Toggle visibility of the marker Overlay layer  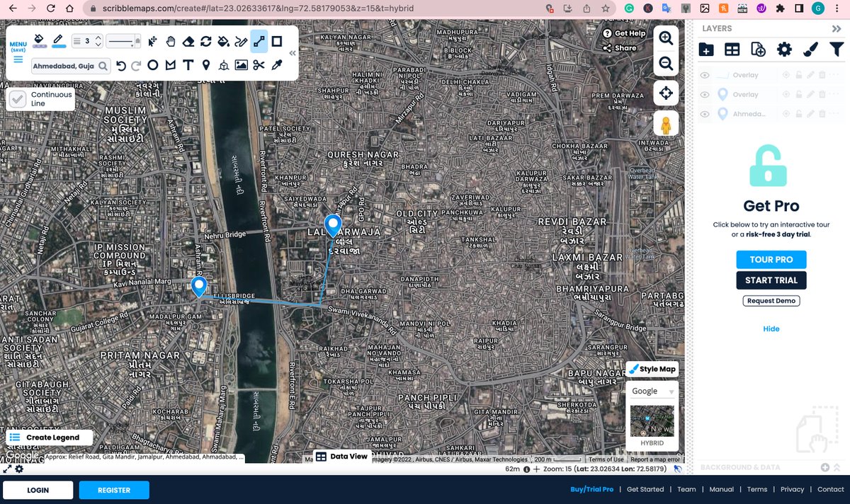point(705,94)
